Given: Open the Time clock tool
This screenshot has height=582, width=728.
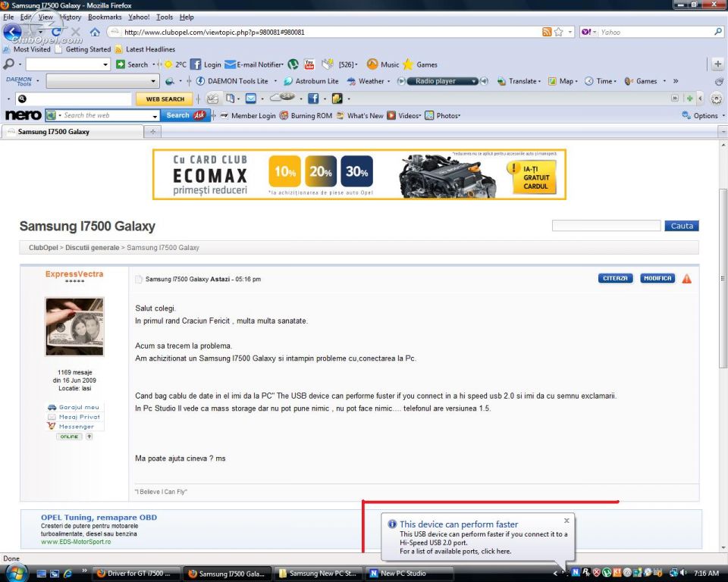Looking at the screenshot, I should tap(601, 81).
